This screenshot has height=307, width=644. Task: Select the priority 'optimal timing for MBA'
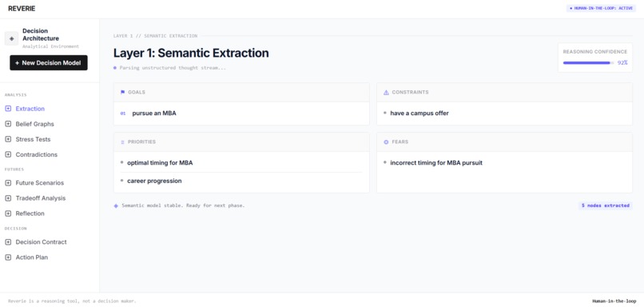point(160,163)
